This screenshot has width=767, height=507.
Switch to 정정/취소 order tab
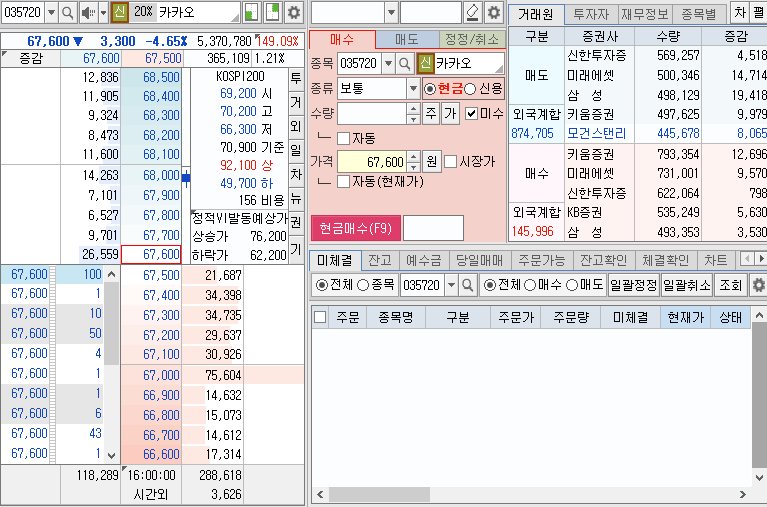(472, 39)
